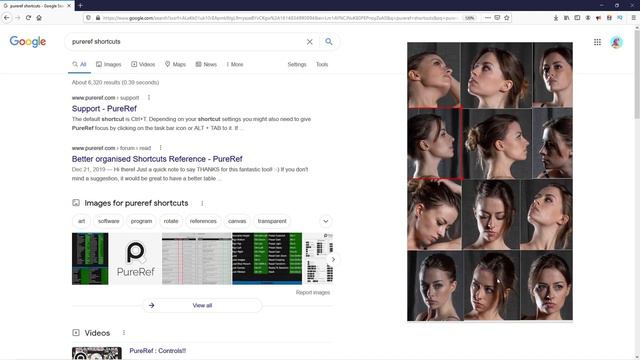
Task: Open the browser home page icon
Action: point(39,18)
